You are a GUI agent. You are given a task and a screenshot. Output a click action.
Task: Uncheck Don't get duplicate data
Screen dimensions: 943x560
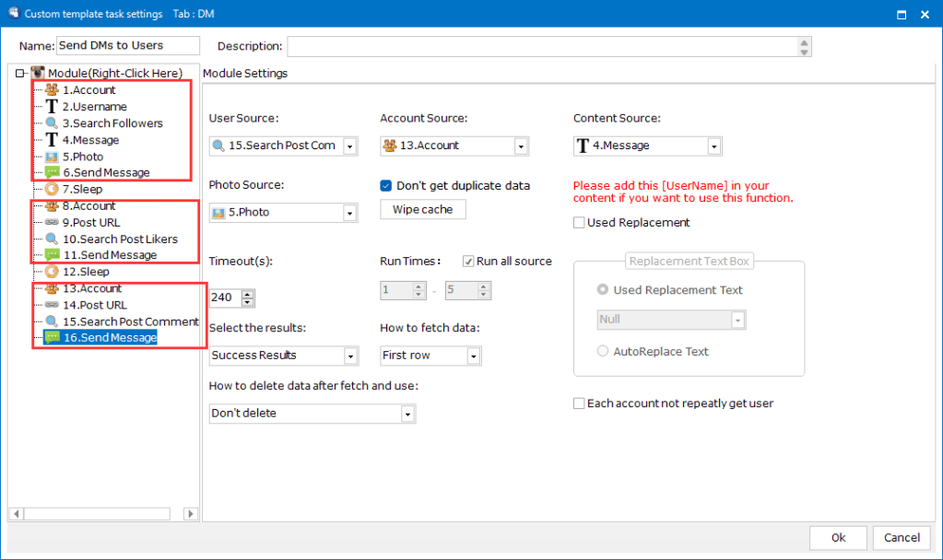click(x=386, y=185)
